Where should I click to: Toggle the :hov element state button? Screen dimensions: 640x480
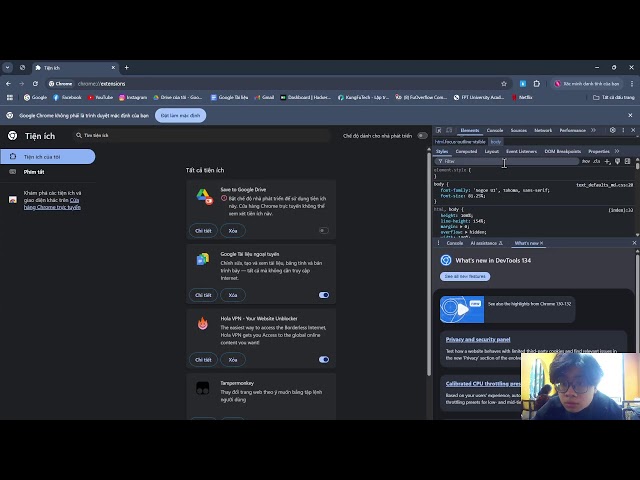586,161
